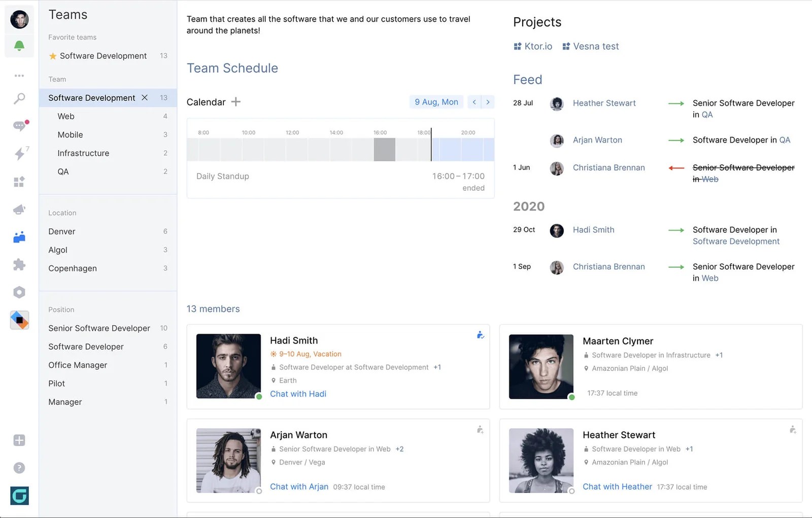
Task: Open the lightning bolt automation icon
Action: pyautogui.click(x=19, y=153)
